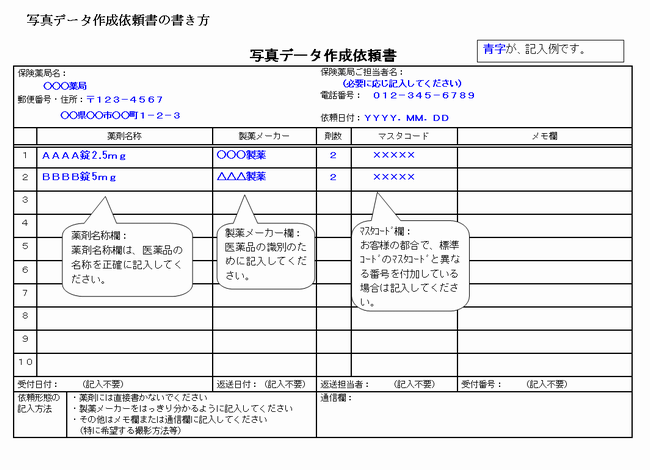Select the postal code 〒123-4567

coord(124,100)
